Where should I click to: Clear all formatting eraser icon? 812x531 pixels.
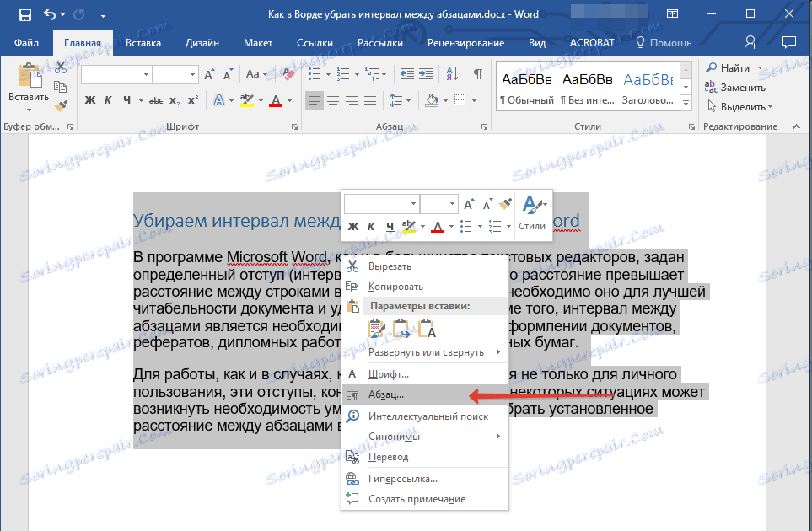point(288,74)
